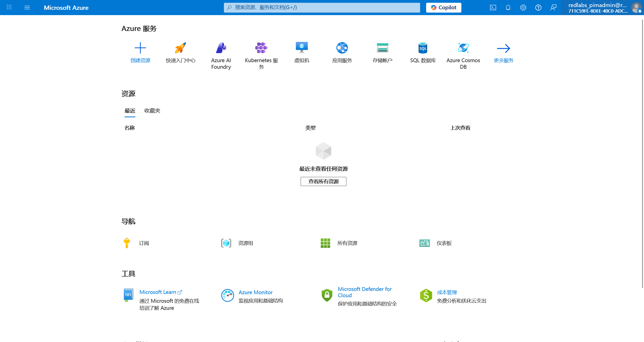Screen dimensions: 644x342
Task: Click the More services arrow
Action: click(503, 48)
